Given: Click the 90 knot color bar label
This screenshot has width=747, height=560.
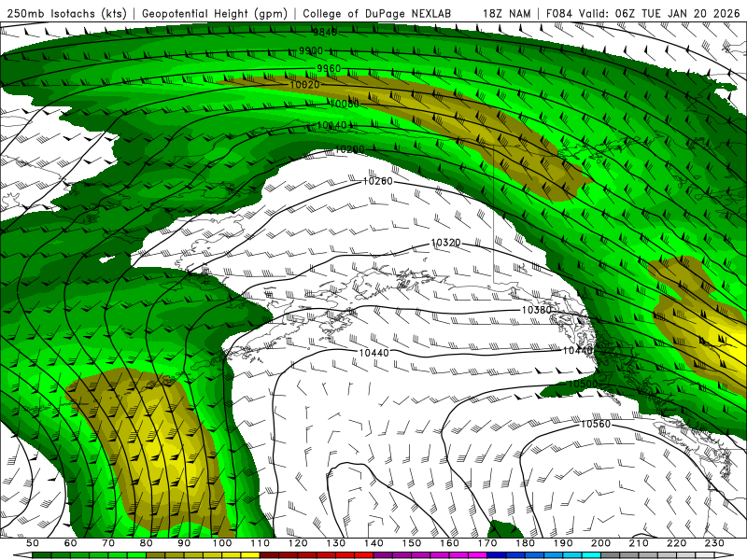Looking at the screenshot, I should tap(184, 543).
